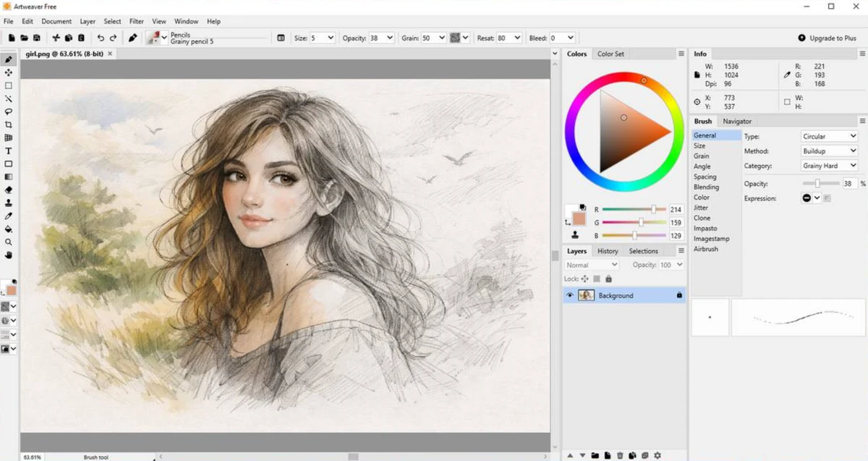Open the Bleed dropdown
Image resolution: width=868 pixels, height=461 pixels.
tap(571, 38)
